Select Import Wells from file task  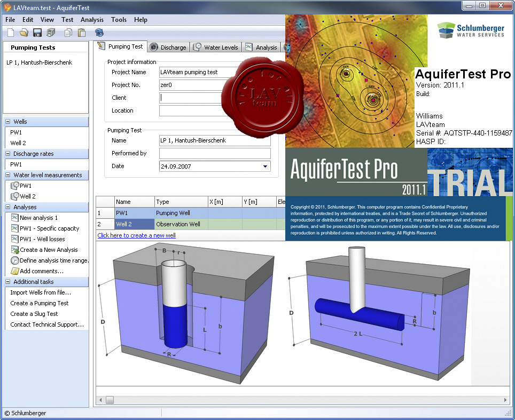coord(41,292)
